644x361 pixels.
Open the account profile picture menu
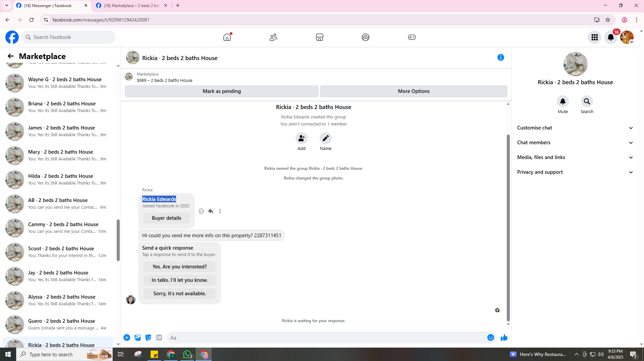click(x=627, y=37)
